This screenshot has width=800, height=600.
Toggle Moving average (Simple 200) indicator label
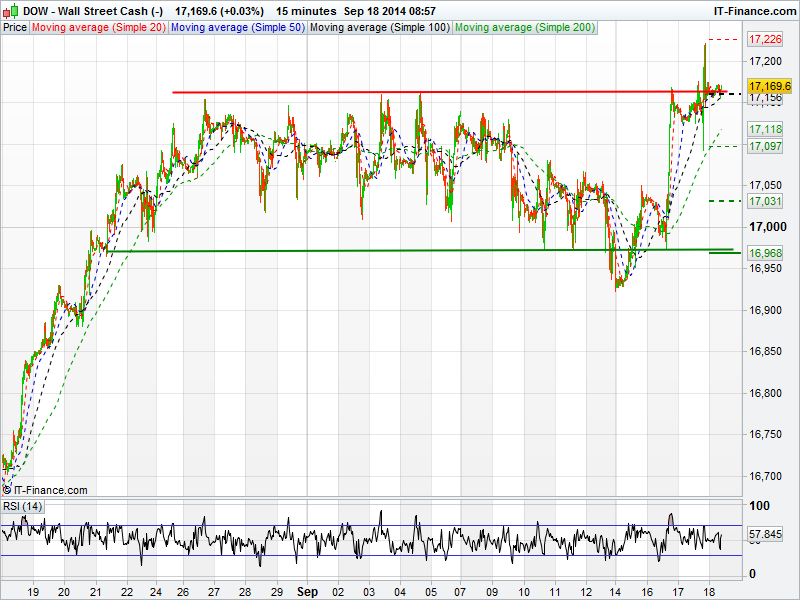click(x=525, y=28)
